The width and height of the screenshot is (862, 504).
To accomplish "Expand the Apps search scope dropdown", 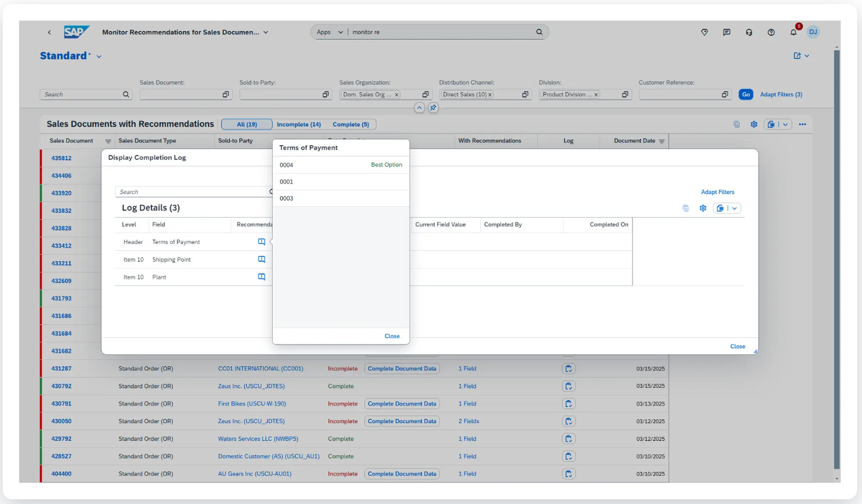I will point(340,32).
